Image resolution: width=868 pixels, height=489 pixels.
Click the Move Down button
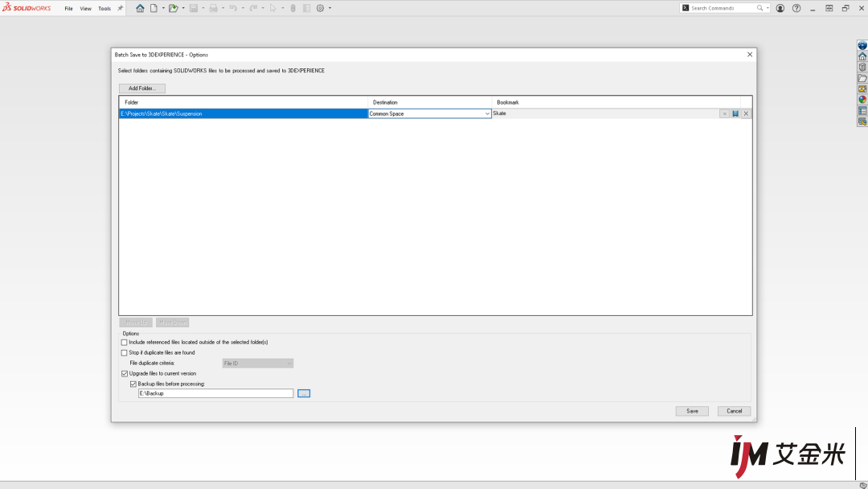click(x=172, y=323)
